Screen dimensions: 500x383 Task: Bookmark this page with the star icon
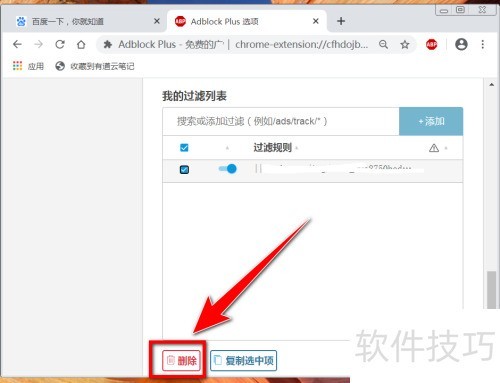pos(405,44)
